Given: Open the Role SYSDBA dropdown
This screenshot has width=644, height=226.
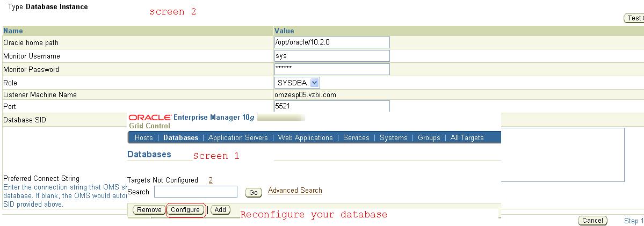Looking at the screenshot, I should click(x=297, y=83).
